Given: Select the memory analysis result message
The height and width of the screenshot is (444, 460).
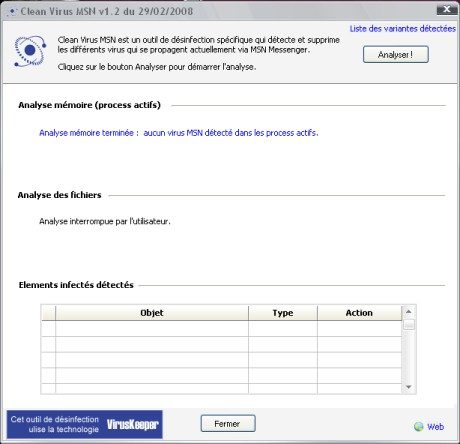Looking at the screenshot, I should (179, 133).
